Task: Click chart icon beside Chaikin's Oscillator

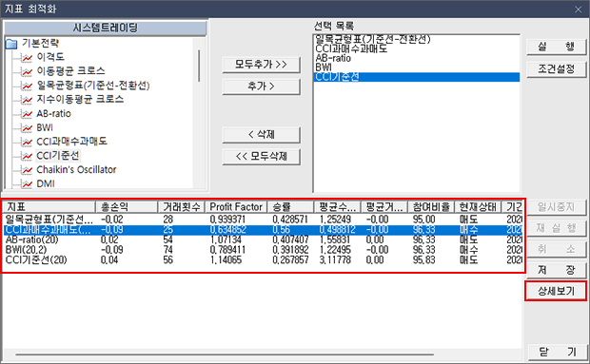Action: (27, 170)
